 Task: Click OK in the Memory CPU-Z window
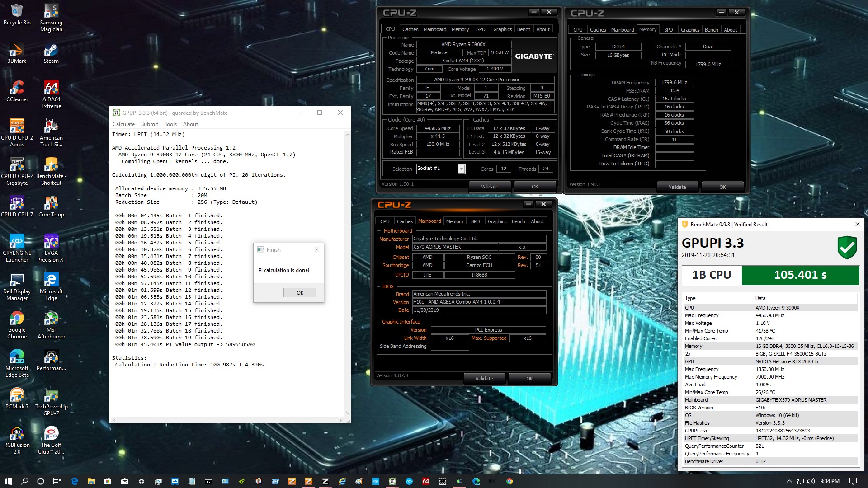tap(722, 187)
